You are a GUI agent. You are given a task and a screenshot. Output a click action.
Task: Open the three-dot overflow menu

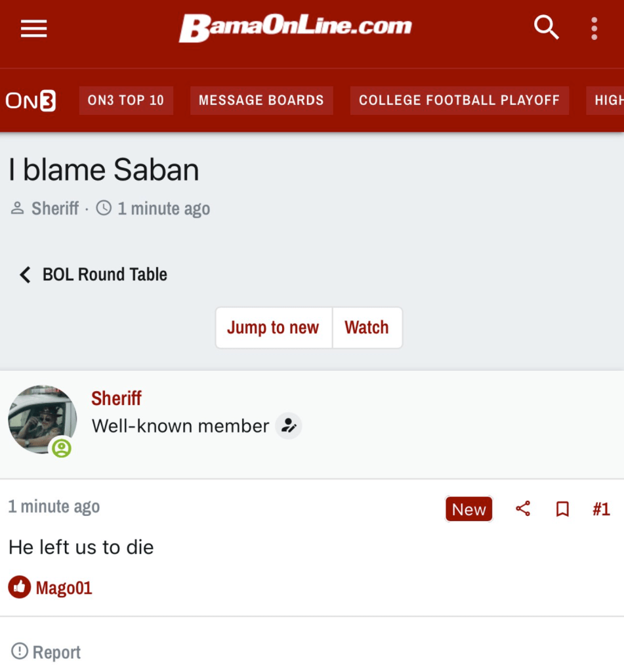pos(594,28)
